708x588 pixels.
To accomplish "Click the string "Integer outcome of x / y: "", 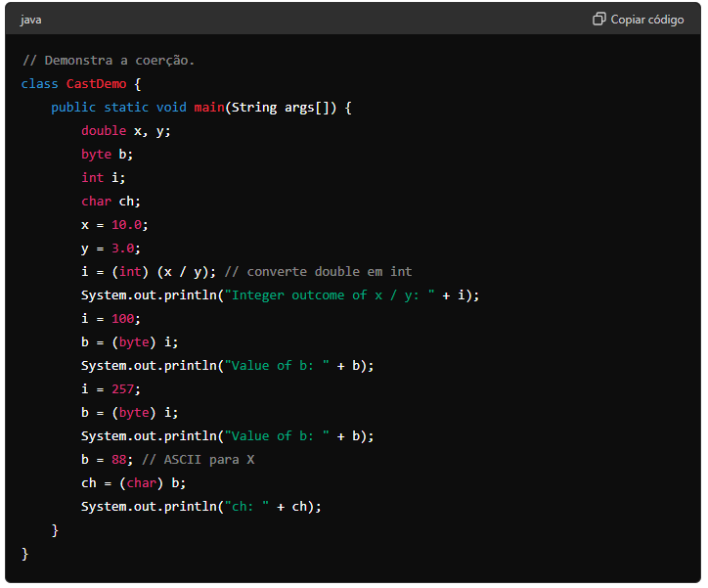I will click(x=330, y=295).
